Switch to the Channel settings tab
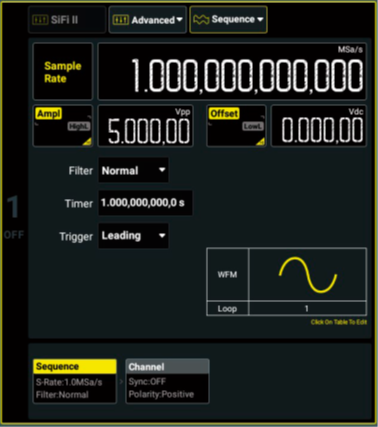Screen dimensions: 378x427 pos(167,381)
